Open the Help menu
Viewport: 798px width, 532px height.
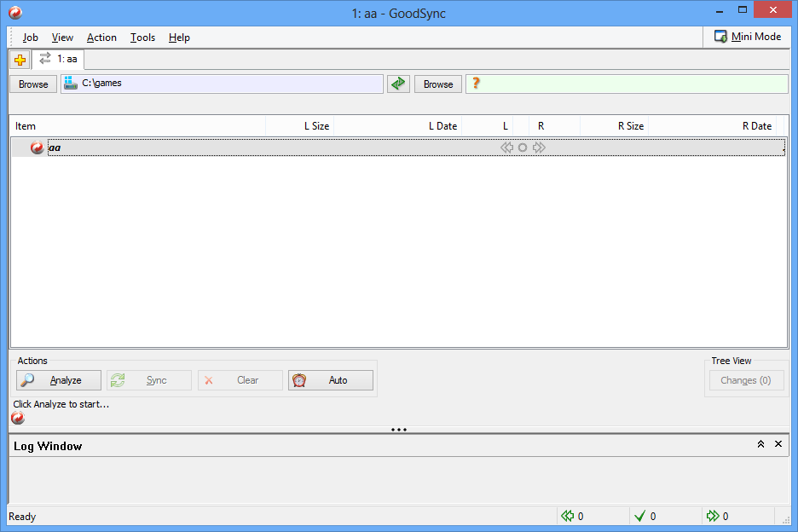pyautogui.click(x=179, y=38)
